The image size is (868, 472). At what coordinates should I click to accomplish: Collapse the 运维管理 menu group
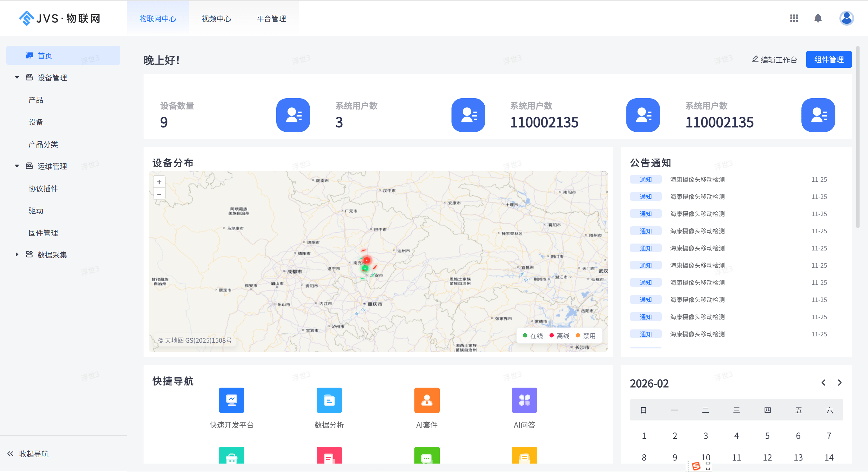(x=17, y=166)
